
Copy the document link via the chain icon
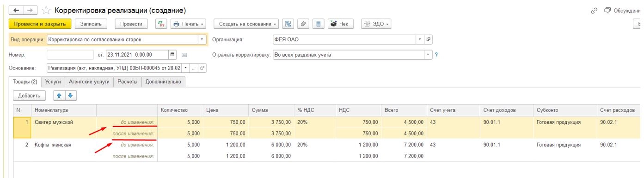(x=595, y=10)
